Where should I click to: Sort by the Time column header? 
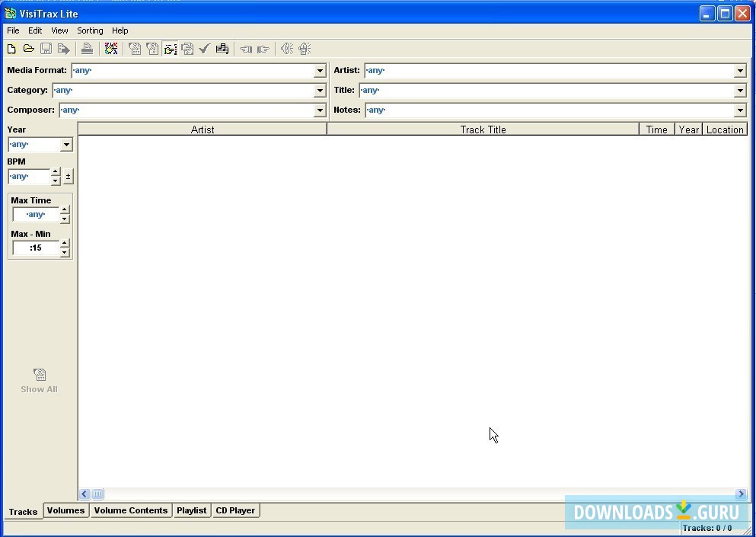click(657, 129)
